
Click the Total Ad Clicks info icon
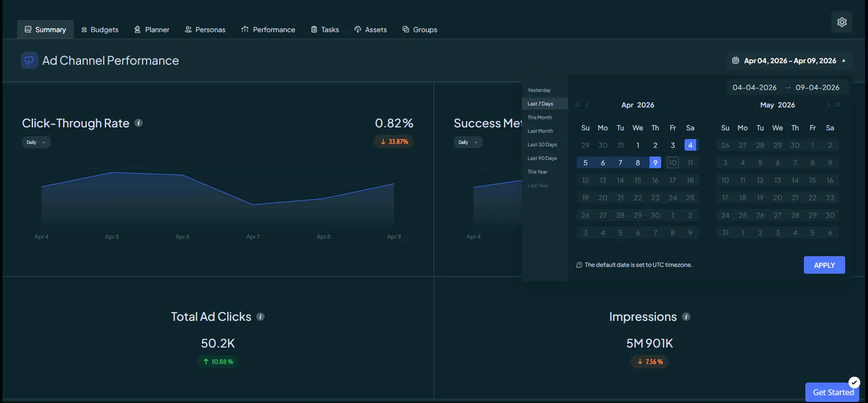pyautogui.click(x=260, y=317)
